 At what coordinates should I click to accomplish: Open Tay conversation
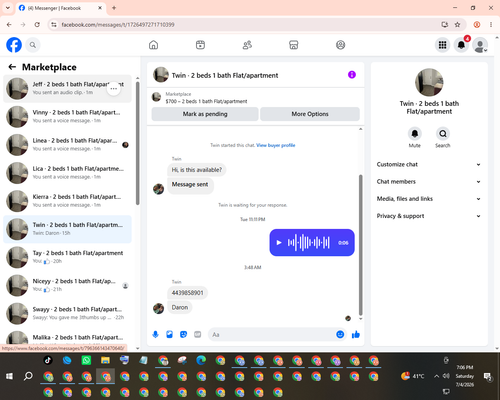[x=67, y=257]
